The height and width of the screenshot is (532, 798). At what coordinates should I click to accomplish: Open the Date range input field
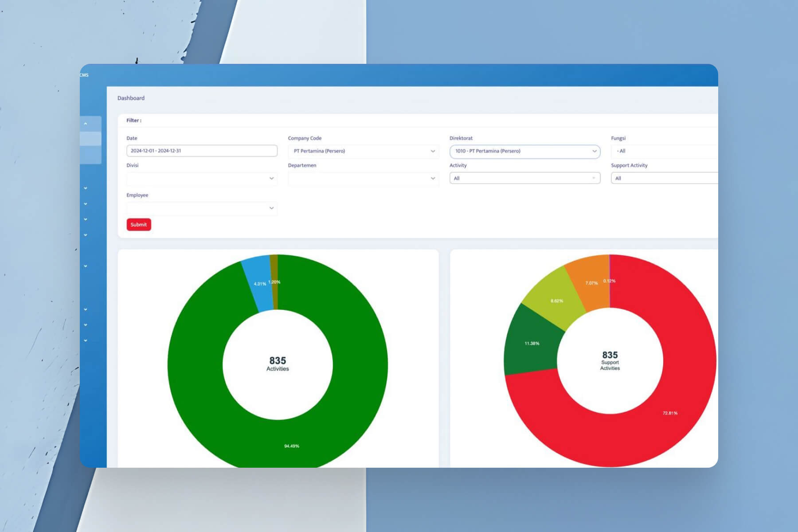[x=202, y=151]
